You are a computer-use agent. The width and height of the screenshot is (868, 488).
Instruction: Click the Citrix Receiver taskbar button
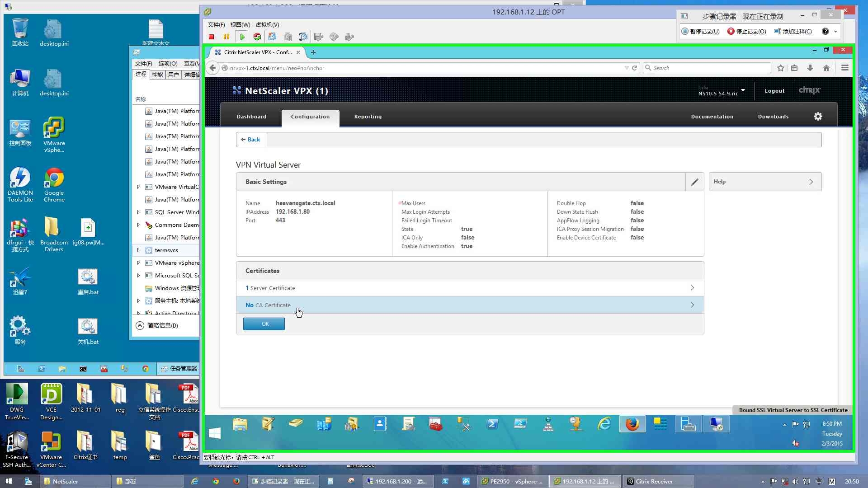[x=657, y=482]
